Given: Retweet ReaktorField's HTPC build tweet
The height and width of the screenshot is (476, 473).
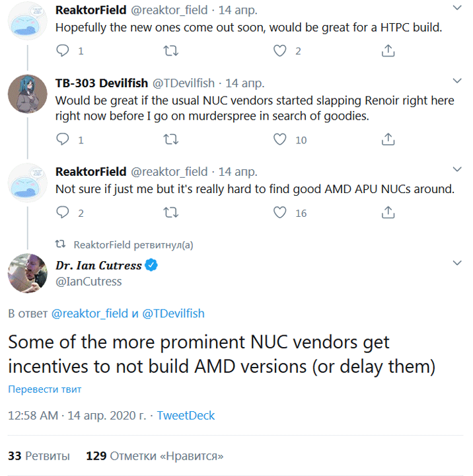Looking at the screenshot, I should click(170, 51).
